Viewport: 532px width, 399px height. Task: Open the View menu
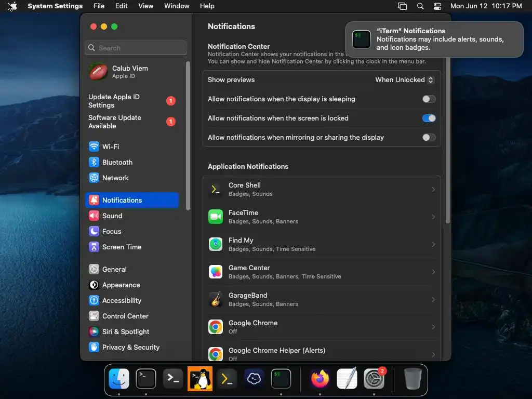[x=145, y=6]
